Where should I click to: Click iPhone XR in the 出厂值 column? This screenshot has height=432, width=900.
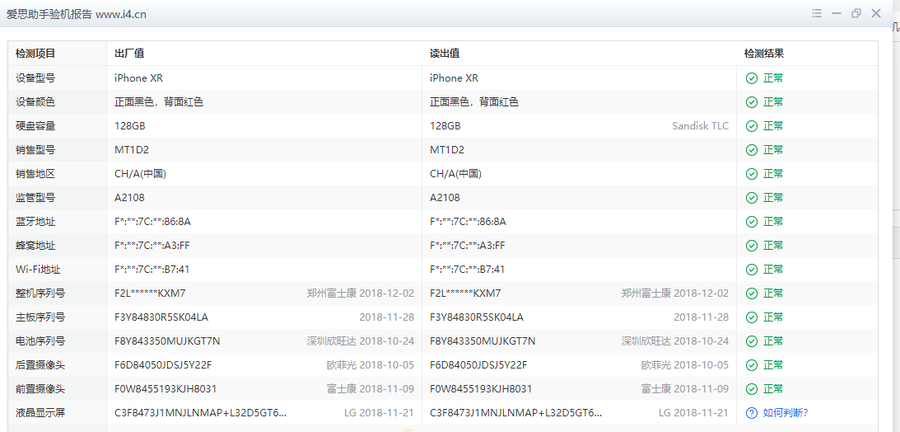(138, 78)
